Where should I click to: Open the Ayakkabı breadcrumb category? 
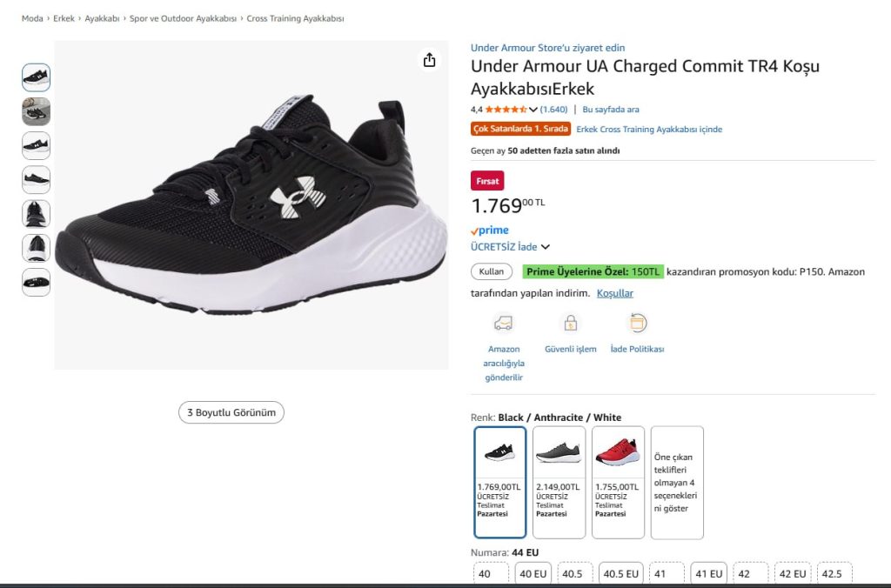pos(102,18)
